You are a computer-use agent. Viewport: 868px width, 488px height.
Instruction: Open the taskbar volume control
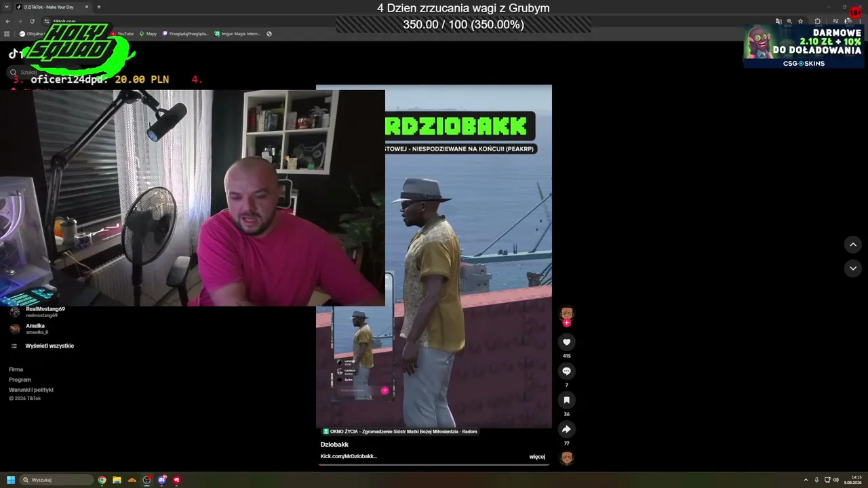[835, 480]
